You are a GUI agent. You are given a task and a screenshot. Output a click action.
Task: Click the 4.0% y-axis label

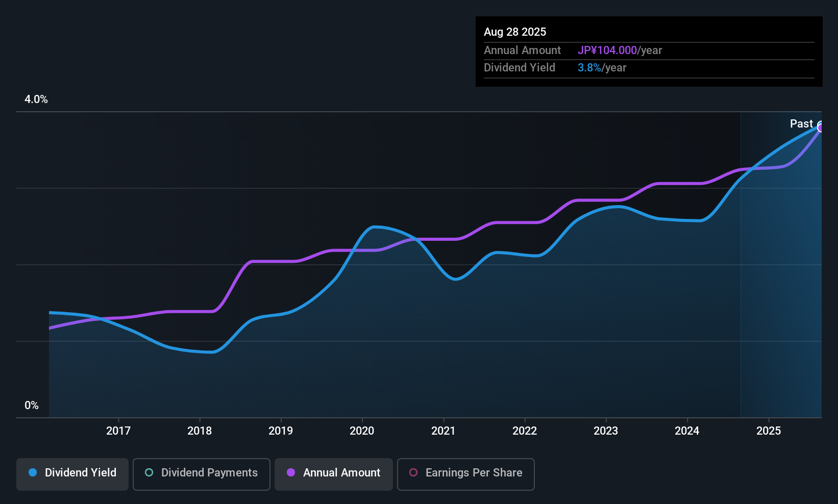coord(36,99)
